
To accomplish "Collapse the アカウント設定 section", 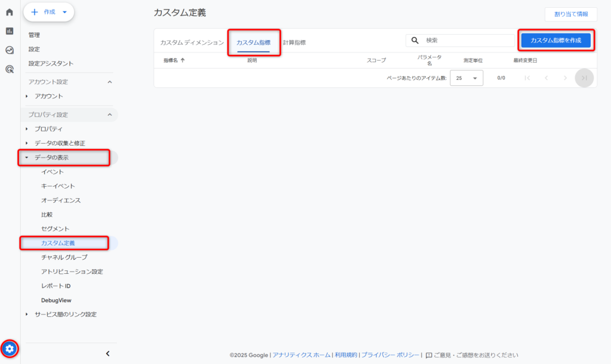I will coord(109,82).
